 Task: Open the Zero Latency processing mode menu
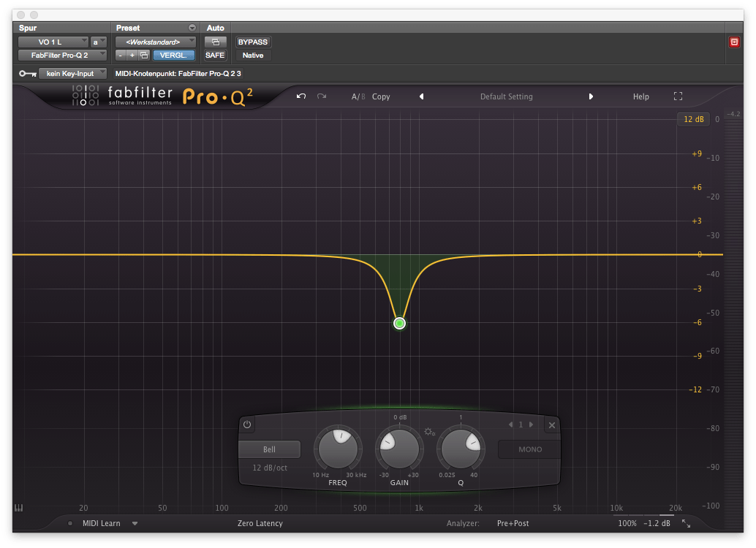[260, 523]
